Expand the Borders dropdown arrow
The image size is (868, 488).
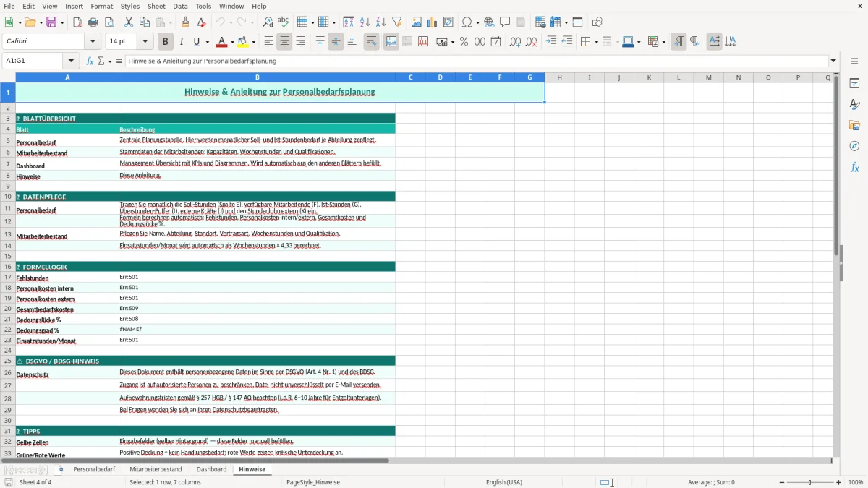[595, 42]
